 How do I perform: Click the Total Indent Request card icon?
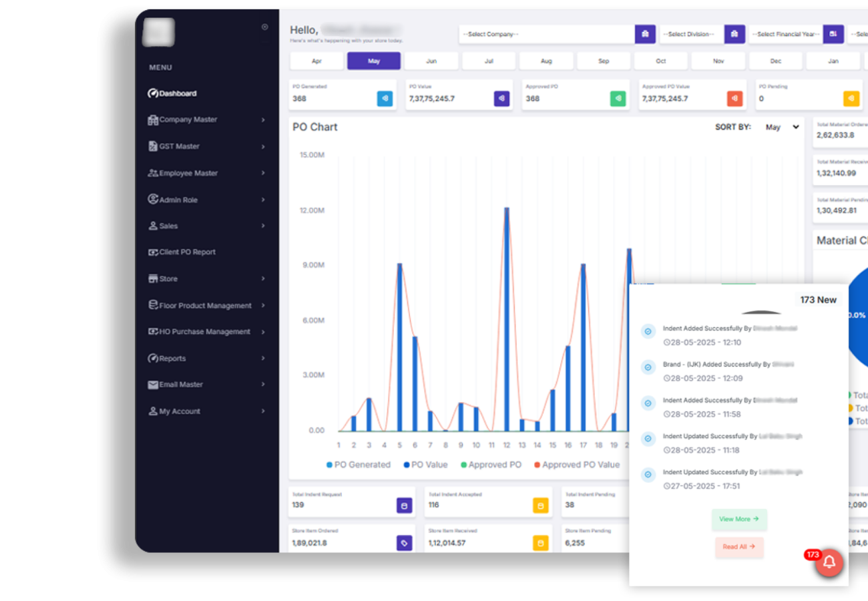click(x=404, y=506)
